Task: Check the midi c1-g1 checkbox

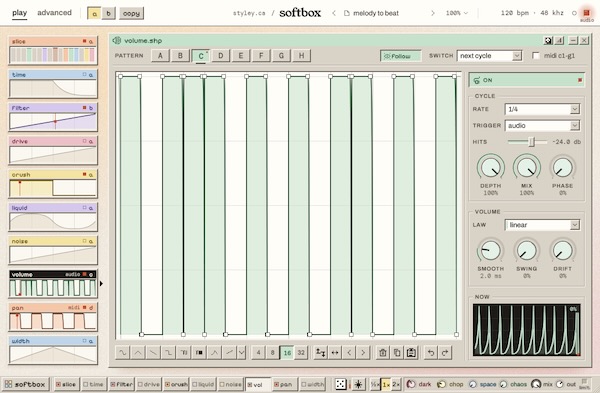Action: (536, 56)
